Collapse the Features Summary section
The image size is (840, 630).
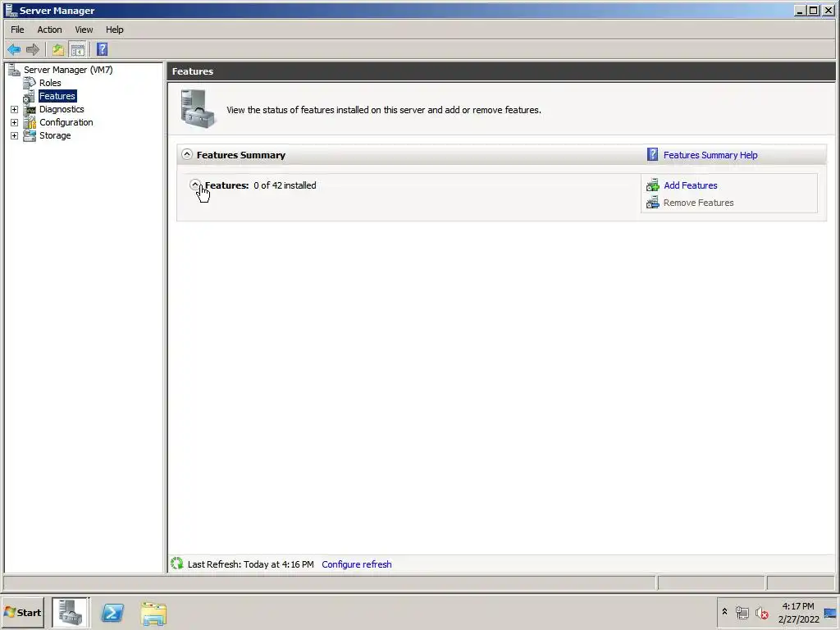[x=186, y=154]
